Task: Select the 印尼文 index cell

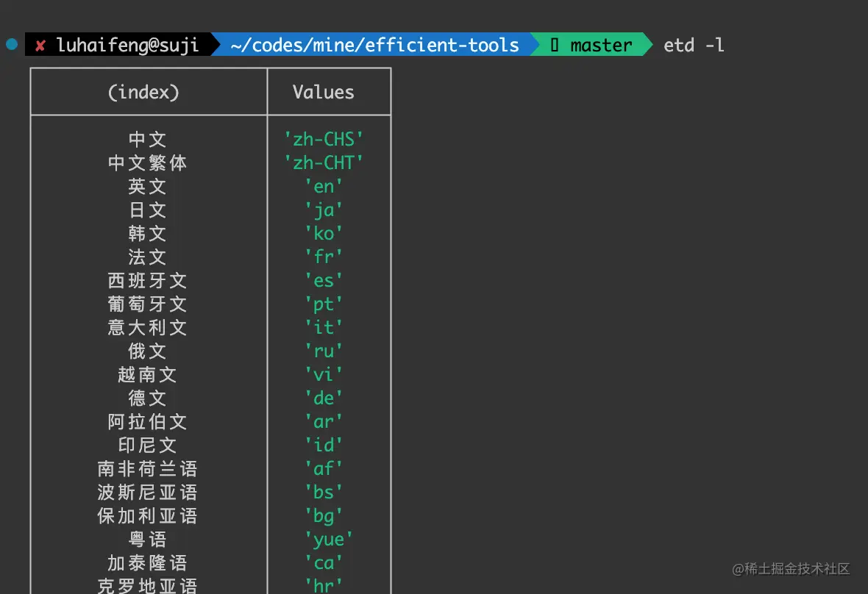Action: tap(147, 445)
